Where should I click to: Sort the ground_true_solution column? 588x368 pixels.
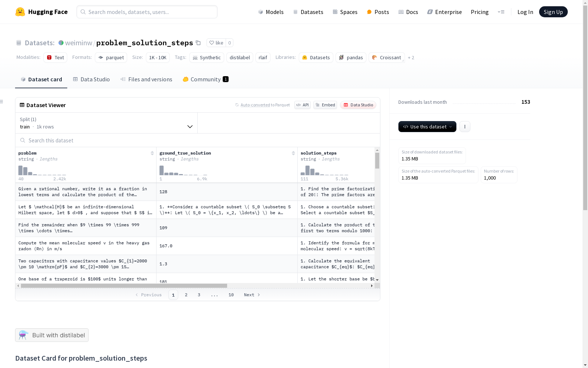click(x=293, y=153)
